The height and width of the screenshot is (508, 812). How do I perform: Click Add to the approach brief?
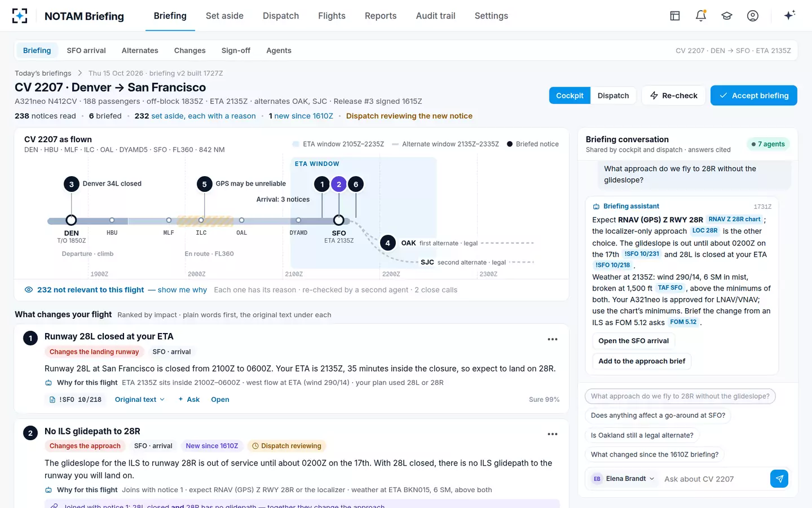tap(642, 361)
